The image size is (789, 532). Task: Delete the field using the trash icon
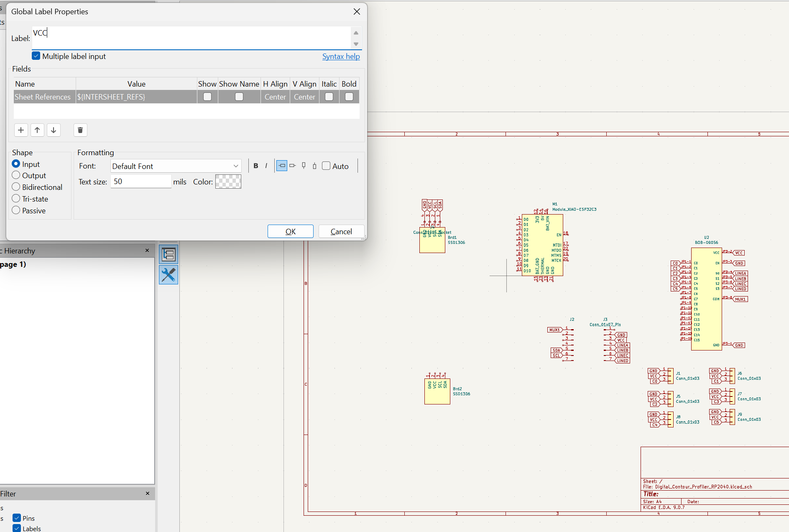(x=80, y=130)
